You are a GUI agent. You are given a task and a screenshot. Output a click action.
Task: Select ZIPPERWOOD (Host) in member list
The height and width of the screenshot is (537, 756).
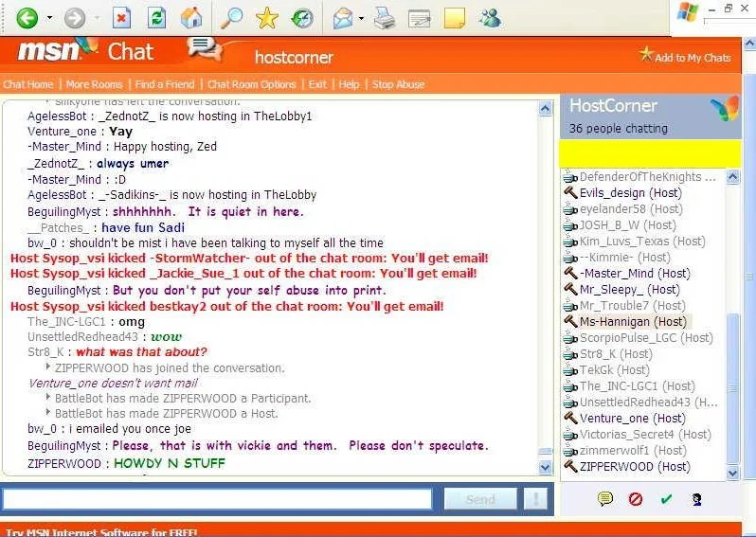(635, 467)
